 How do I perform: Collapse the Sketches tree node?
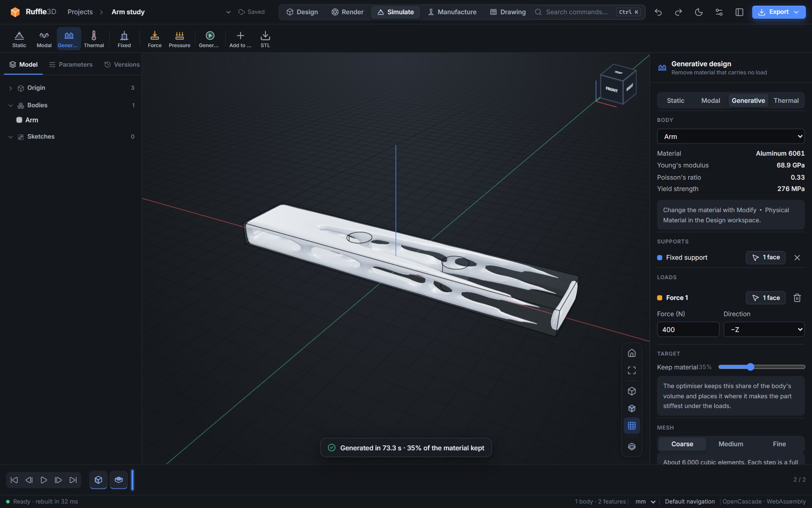[x=11, y=137]
